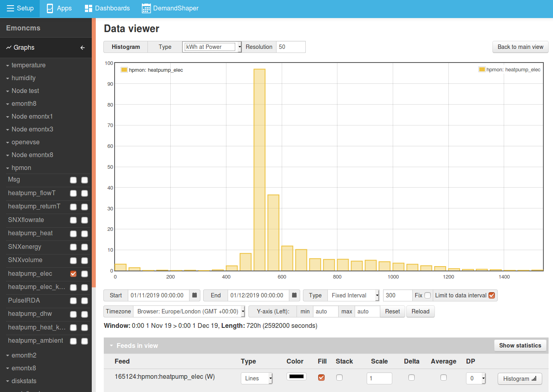Open the Setup menu
The image size is (553, 392).
(x=20, y=8)
